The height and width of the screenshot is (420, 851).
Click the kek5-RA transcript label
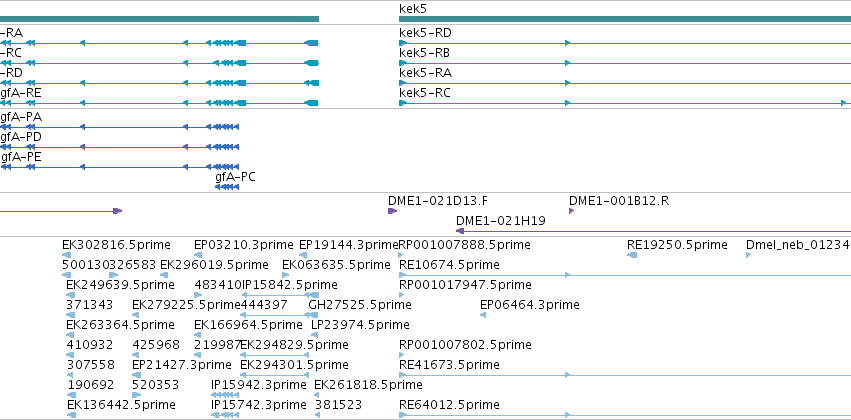[425, 73]
